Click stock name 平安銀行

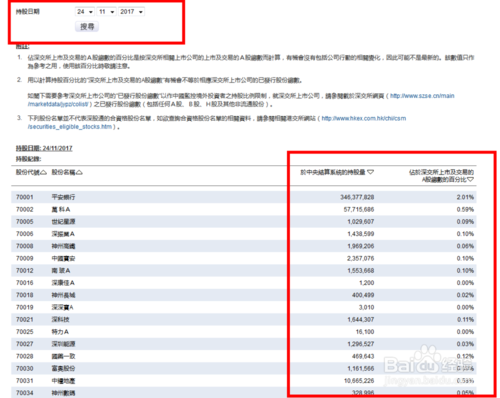tap(63, 197)
